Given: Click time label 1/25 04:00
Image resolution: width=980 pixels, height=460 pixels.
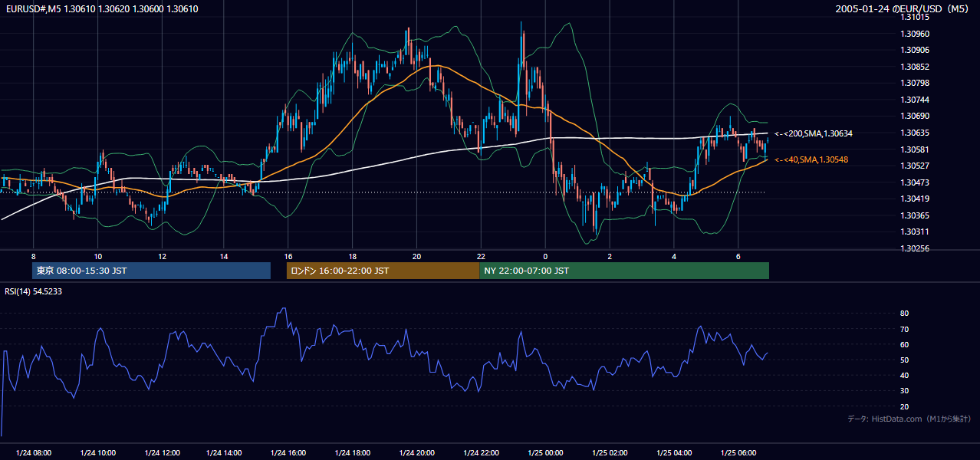Looking at the screenshot, I should (674, 453).
